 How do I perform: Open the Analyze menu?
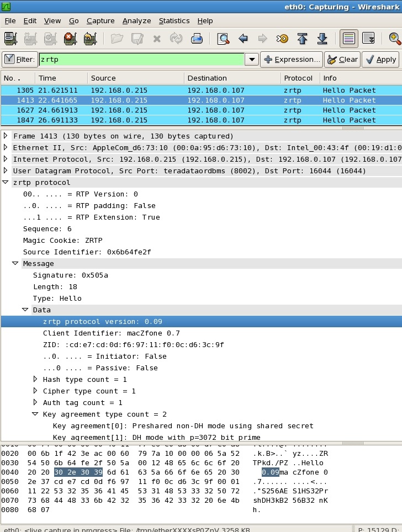[136, 21]
